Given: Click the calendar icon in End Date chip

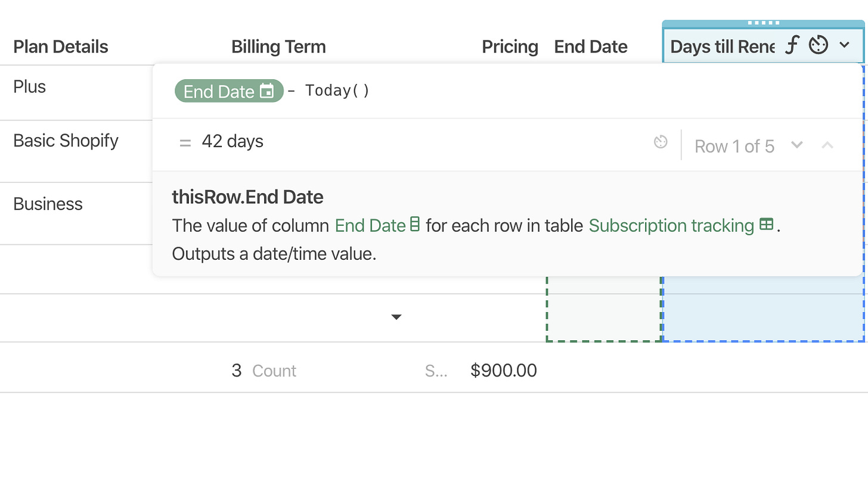Looking at the screenshot, I should [267, 91].
